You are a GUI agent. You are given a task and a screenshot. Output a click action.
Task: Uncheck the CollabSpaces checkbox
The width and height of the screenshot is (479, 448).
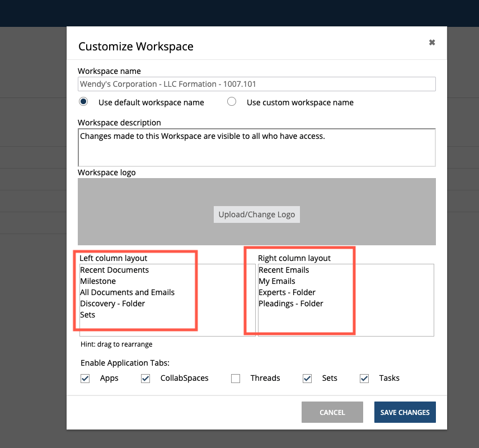[145, 379]
